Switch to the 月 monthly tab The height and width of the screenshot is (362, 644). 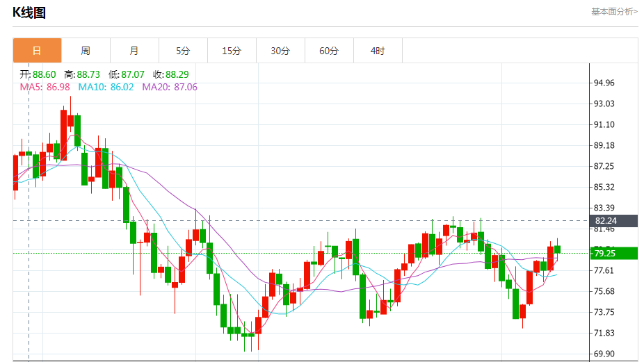tap(134, 51)
